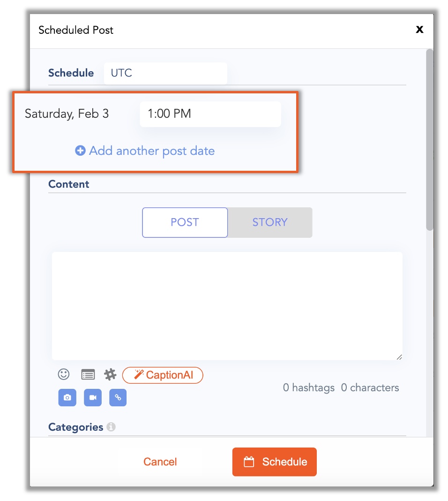Open the saved templates icon
Viewport: 448px width, 501px height.
(x=87, y=374)
